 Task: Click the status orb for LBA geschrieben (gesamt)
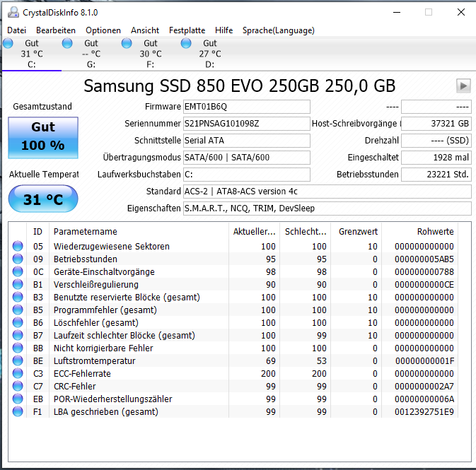18,412
